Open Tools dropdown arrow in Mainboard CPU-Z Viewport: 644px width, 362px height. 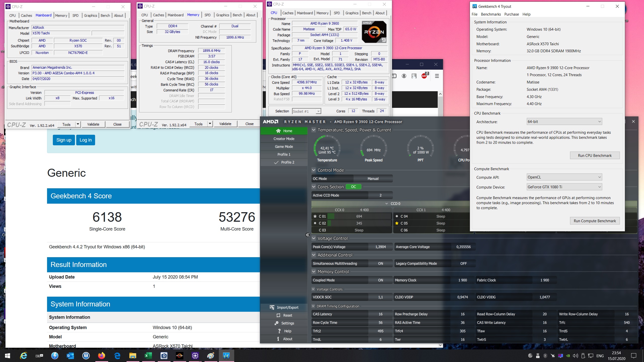(x=78, y=124)
